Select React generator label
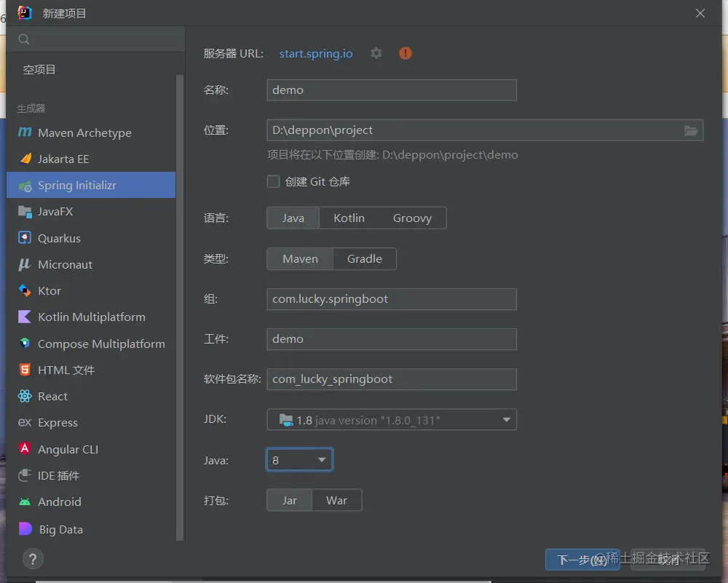This screenshot has width=728, height=583. click(x=52, y=397)
